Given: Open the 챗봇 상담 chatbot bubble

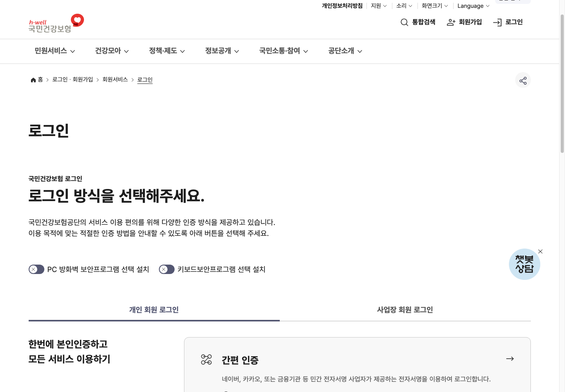Looking at the screenshot, I should (525, 264).
